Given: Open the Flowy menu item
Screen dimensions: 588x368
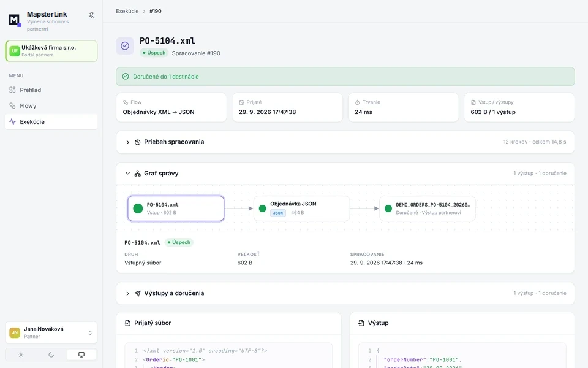Looking at the screenshot, I should coord(51,106).
